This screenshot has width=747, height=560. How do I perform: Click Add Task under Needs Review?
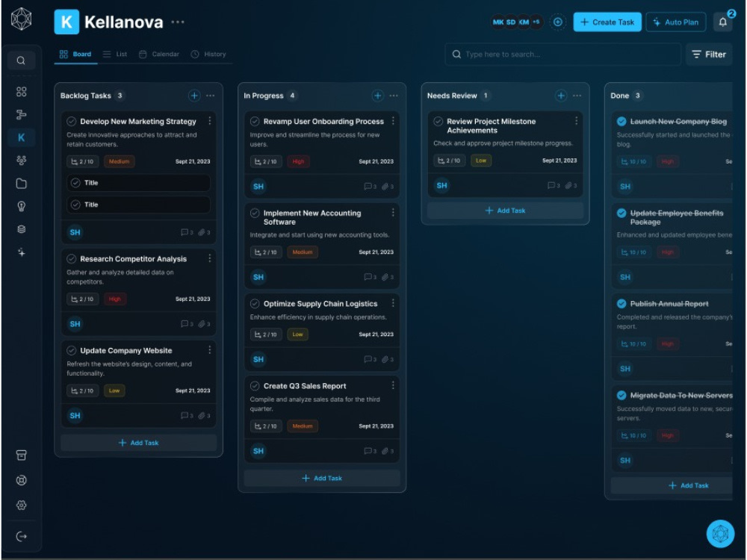pyautogui.click(x=506, y=211)
